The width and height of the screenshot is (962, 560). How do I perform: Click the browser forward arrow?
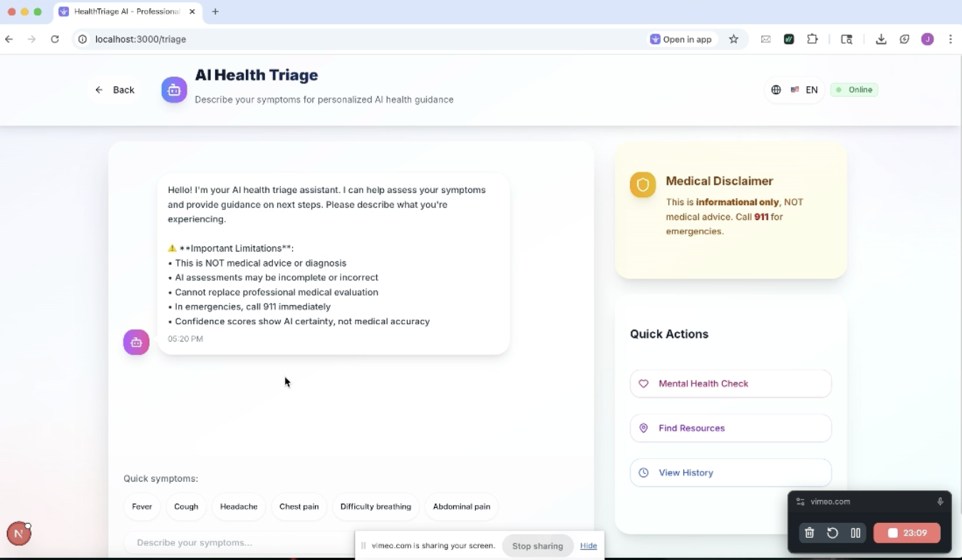click(x=31, y=39)
